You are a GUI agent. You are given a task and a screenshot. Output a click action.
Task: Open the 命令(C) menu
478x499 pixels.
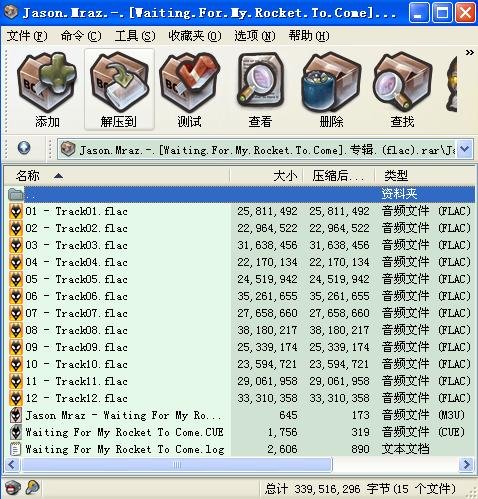pos(81,36)
